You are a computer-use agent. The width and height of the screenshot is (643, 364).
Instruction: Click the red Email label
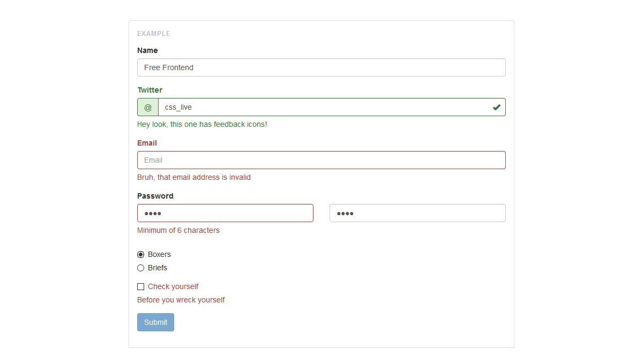[147, 143]
